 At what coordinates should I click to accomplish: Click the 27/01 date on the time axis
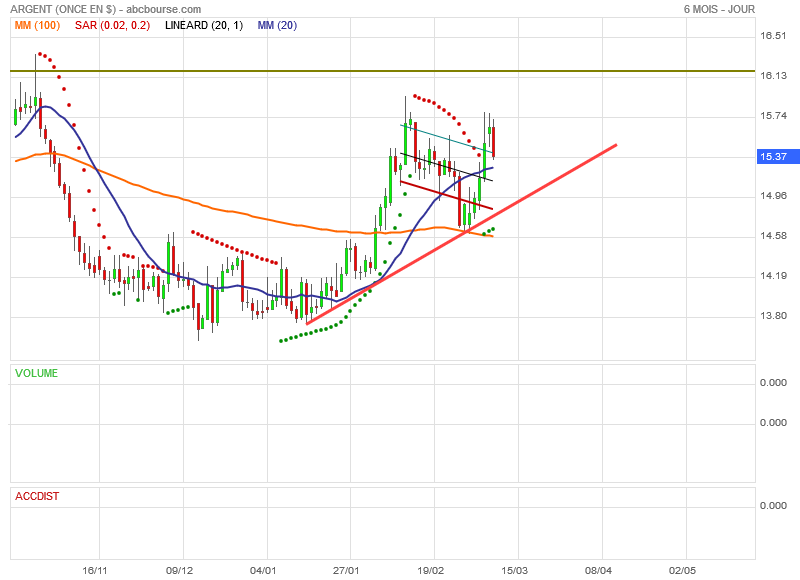346,570
